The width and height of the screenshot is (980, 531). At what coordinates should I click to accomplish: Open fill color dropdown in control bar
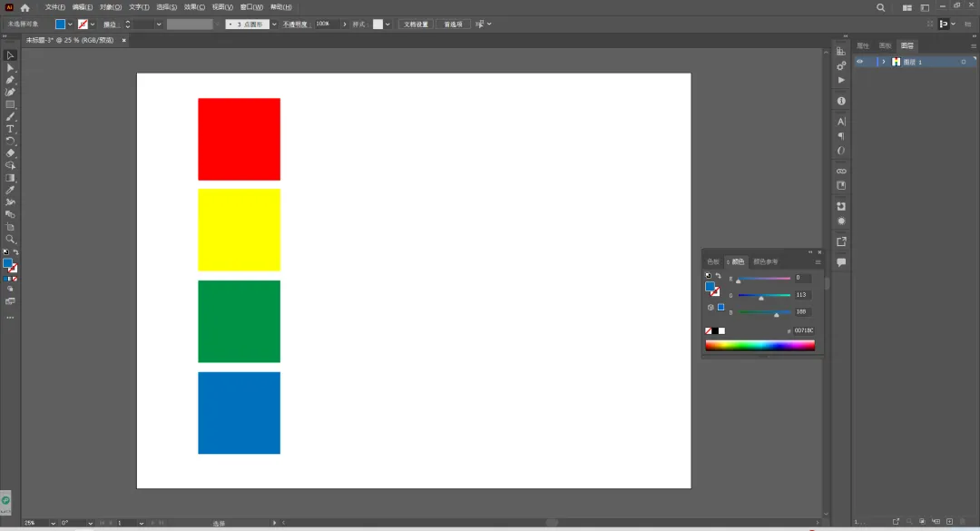69,25
